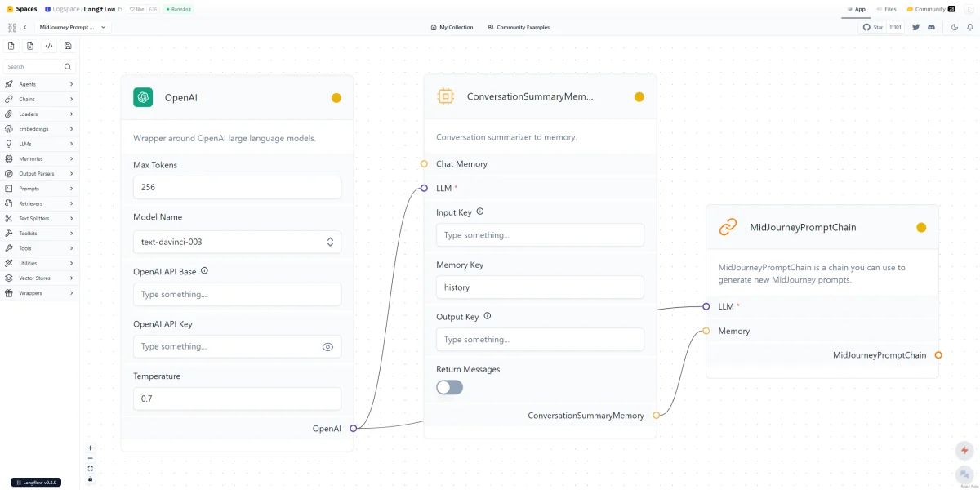Open Community Examples

(x=519, y=27)
